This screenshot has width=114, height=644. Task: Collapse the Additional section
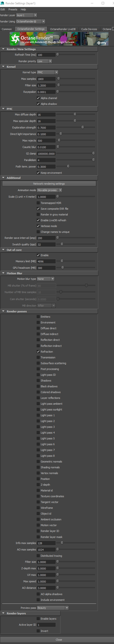click(x=3, y=178)
